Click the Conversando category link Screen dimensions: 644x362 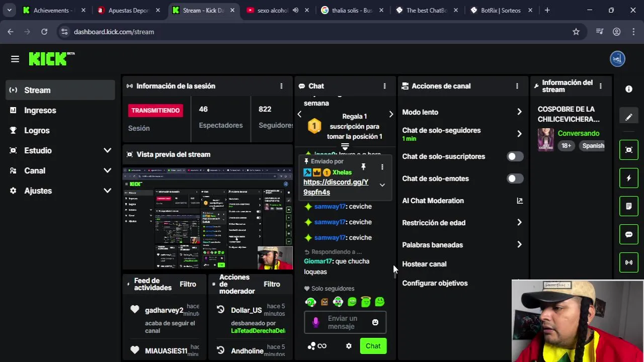(x=579, y=133)
